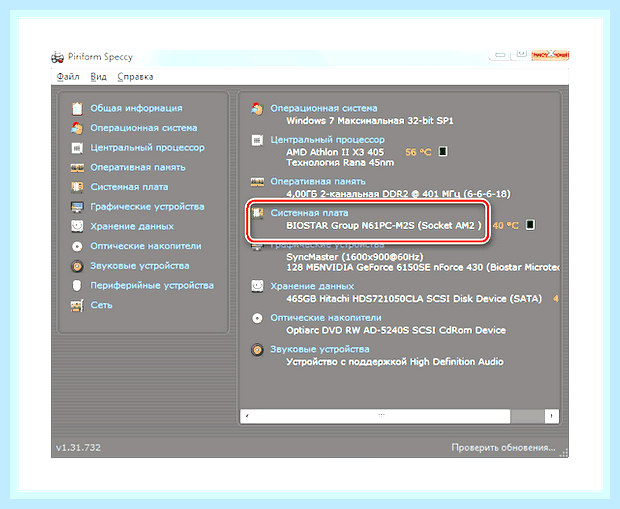Click the AMD Athlon II X3 405 text
620x509 pixels.
335,152
